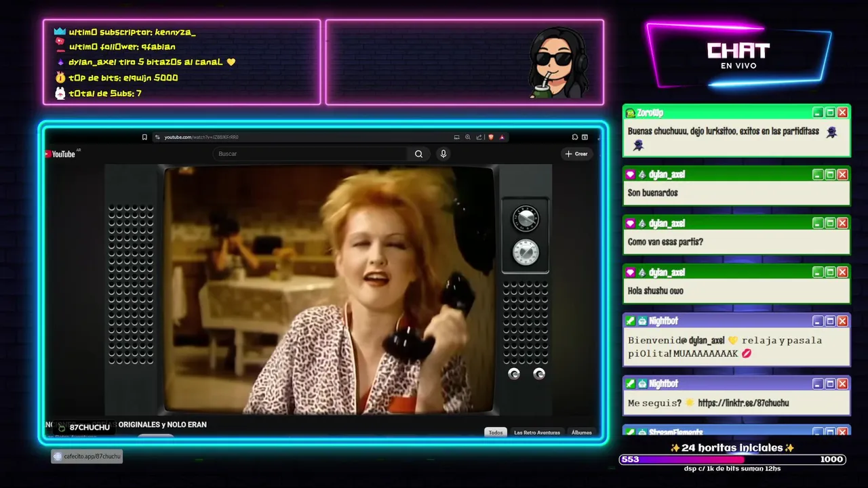This screenshot has height=488, width=868.
Task: Click the YouTube search magnifier button
Action: [x=419, y=154]
